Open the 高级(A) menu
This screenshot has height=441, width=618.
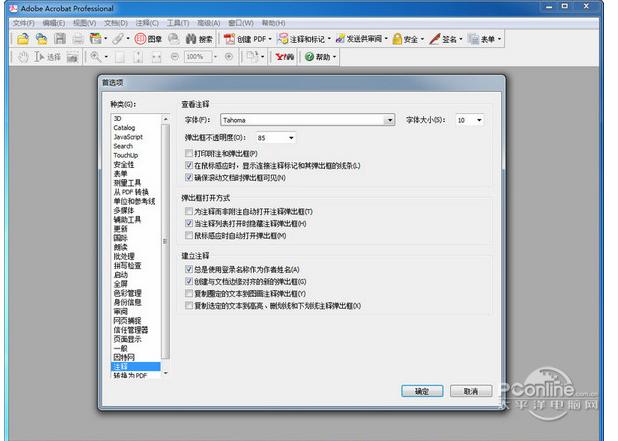[x=208, y=23]
